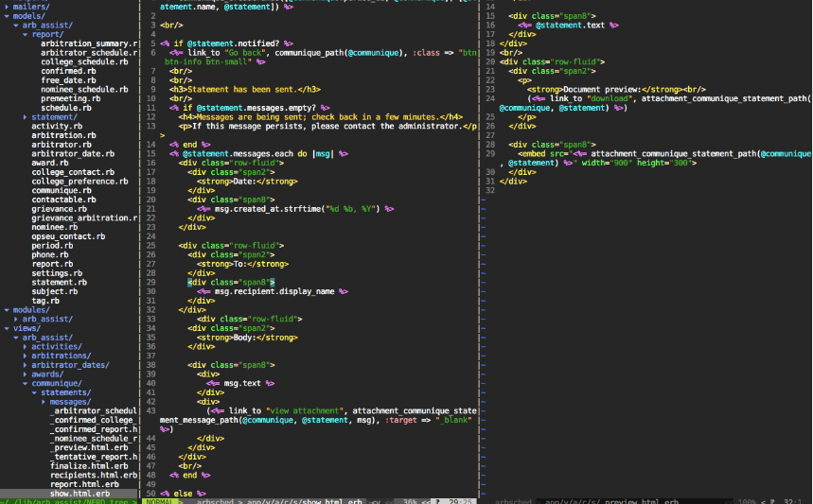The image size is (813, 504).
Task: Open tag.rb model file
Action: click(45, 301)
